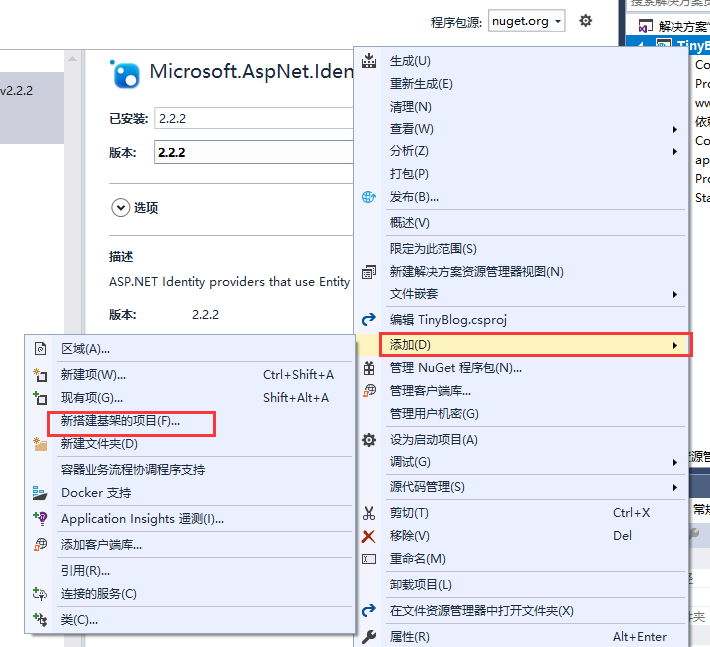
Task: Click the solution icon in Solution Explorer
Action: 646,26
